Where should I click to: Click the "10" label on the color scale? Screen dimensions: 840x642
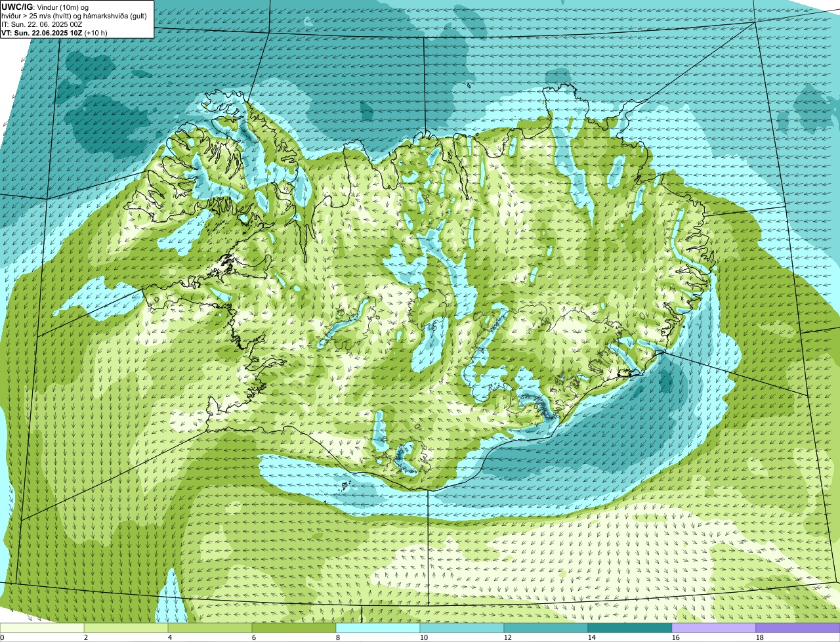[424, 637]
